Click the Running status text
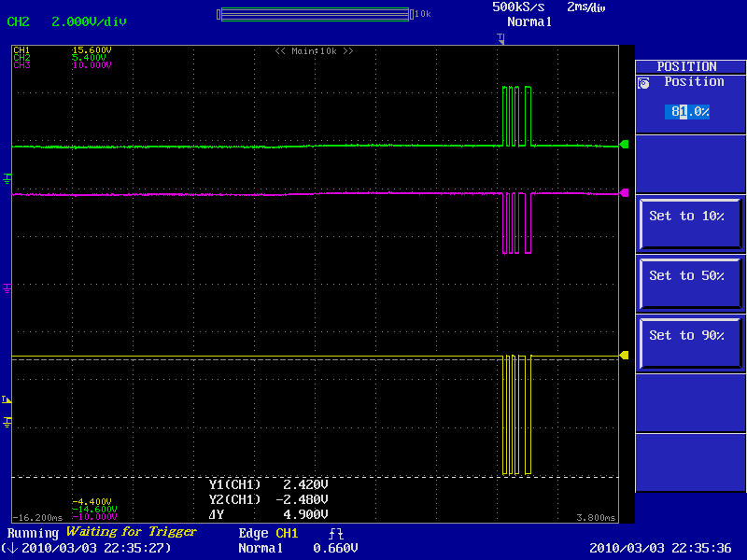This screenshot has height=560, width=747. (x=33, y=533)
